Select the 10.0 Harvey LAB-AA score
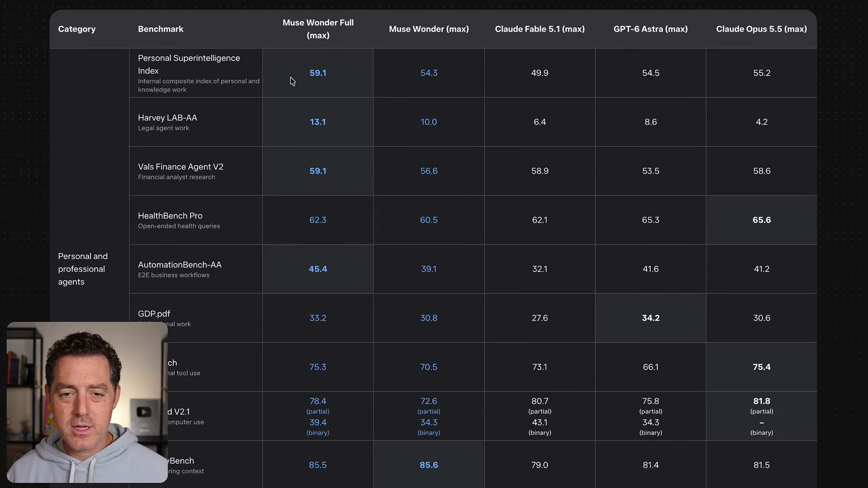 [x=429, y=122]
